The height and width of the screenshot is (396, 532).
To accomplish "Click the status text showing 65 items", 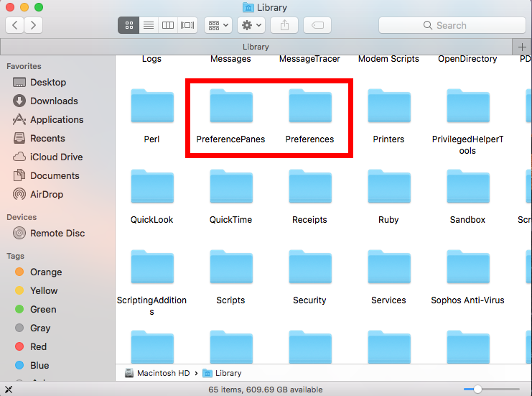I will coord(266,390).
